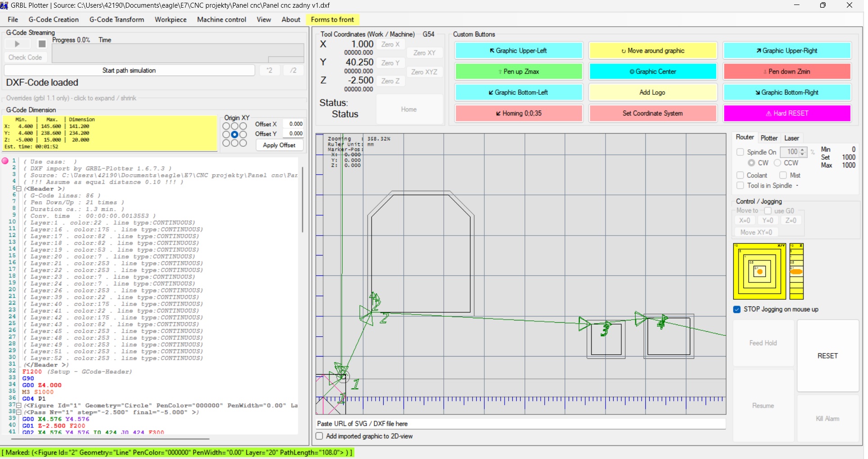The height and width of the screenshot is (459, 868).
Task: Click Move around graphic button
Action: [x=652, y=51]
